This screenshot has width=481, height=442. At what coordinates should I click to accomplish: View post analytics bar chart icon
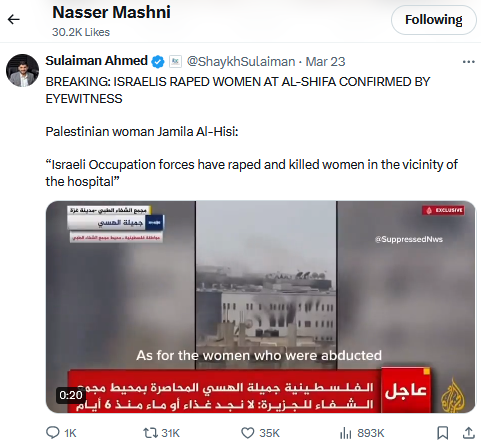click(346, 433)
